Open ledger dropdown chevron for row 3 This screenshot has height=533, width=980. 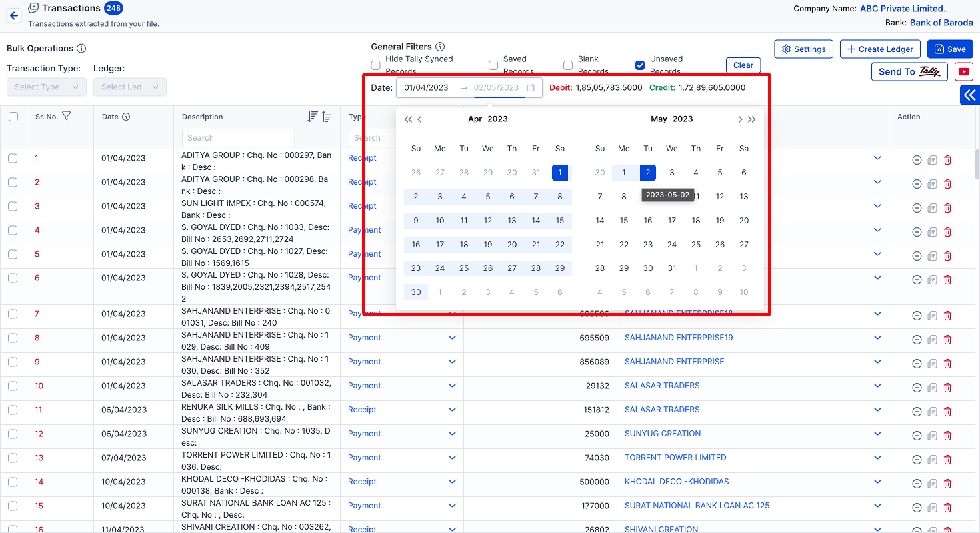877,206
